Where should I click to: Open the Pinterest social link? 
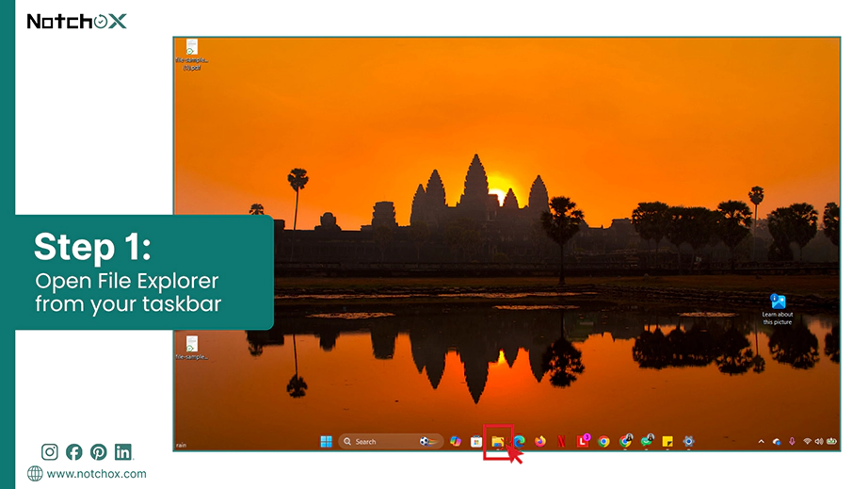[99, 452]
